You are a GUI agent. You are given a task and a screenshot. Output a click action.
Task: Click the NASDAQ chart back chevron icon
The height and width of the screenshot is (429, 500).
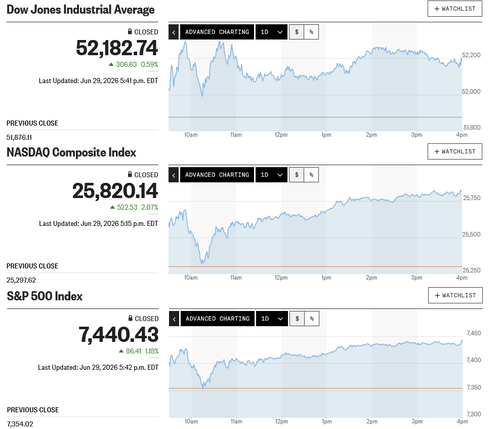(174, 175)
